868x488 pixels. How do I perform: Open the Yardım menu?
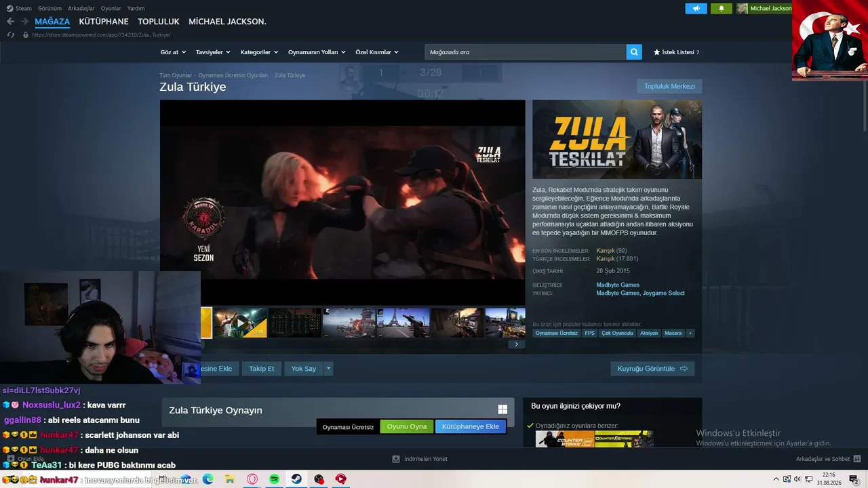136,9
